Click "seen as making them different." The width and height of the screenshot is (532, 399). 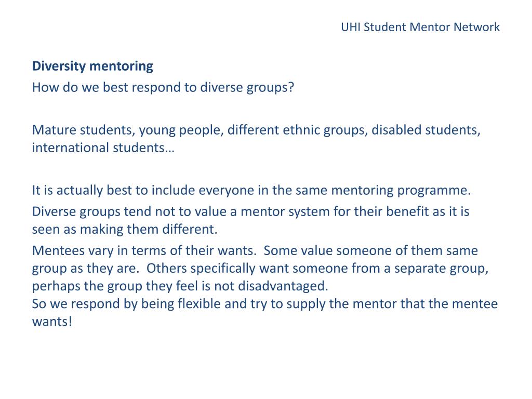(x=125, y=229)
